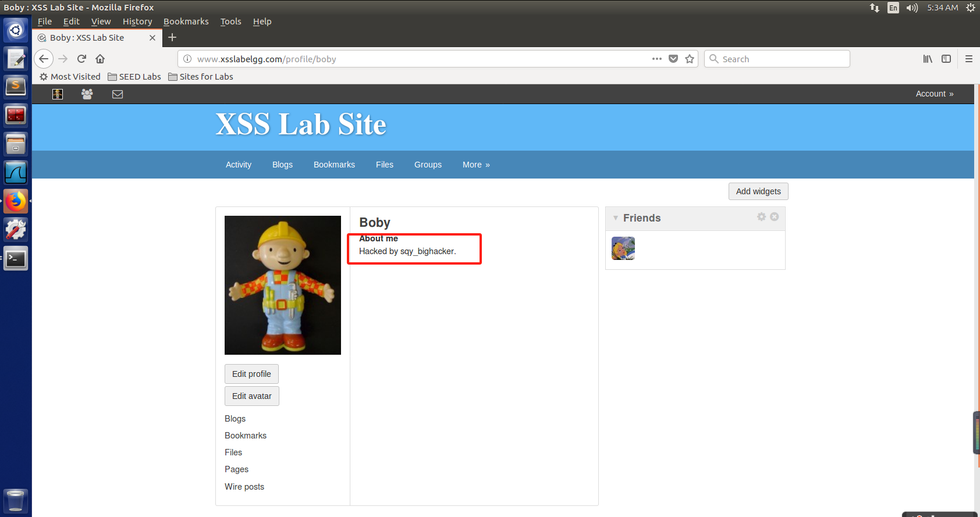
Task: Open the Tools menu
Action: point(230,22)
